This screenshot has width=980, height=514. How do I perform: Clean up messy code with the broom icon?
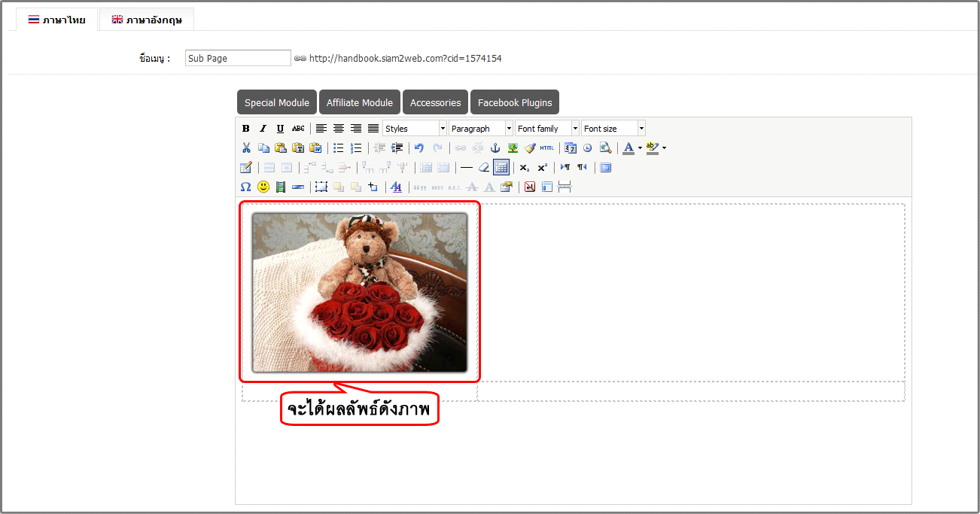[x=530, y=148]
